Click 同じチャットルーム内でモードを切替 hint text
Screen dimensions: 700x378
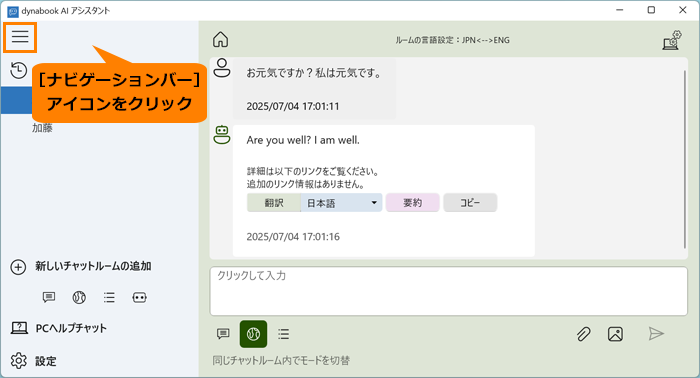[x=281, y=361]
